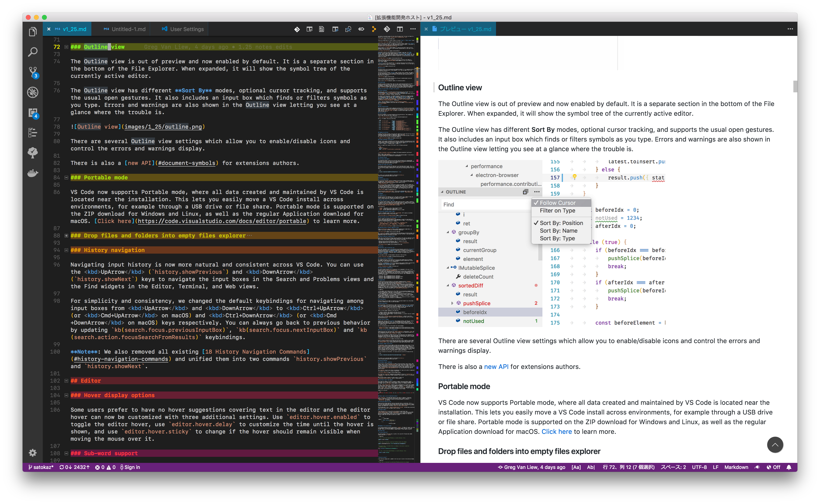Open the Explorer view in activity bar

pos(32,32)
